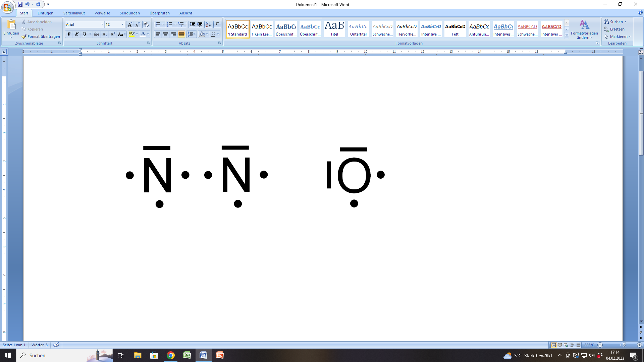Toggle justified text alignment
The height and width of the screenshot is (362, 644).
pyautogui.click(x=181, y=34)
